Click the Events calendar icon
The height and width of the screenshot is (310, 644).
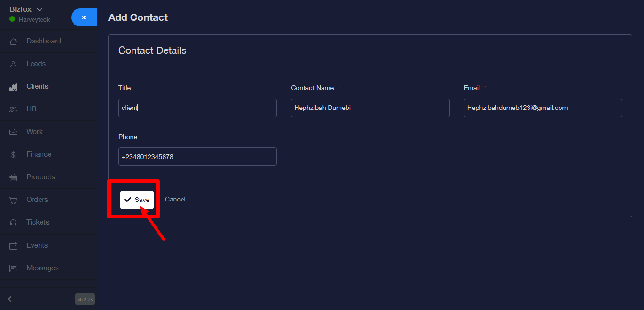click(13, 245)
